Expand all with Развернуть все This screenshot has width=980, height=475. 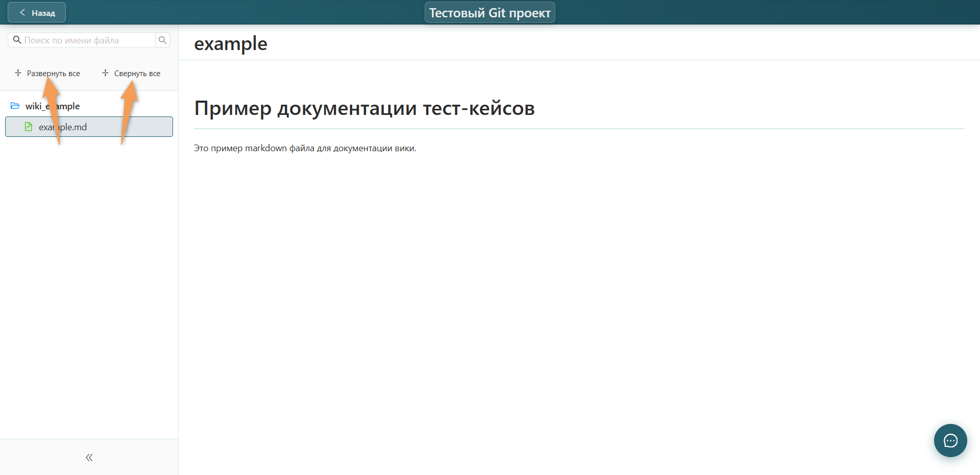47,73
